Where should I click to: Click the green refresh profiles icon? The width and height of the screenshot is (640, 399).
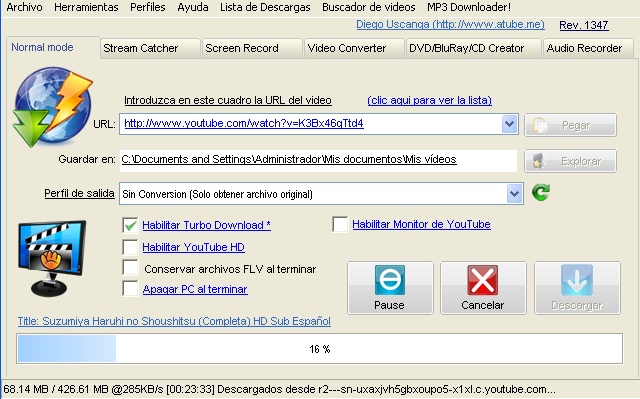click(x=541, y=192)
